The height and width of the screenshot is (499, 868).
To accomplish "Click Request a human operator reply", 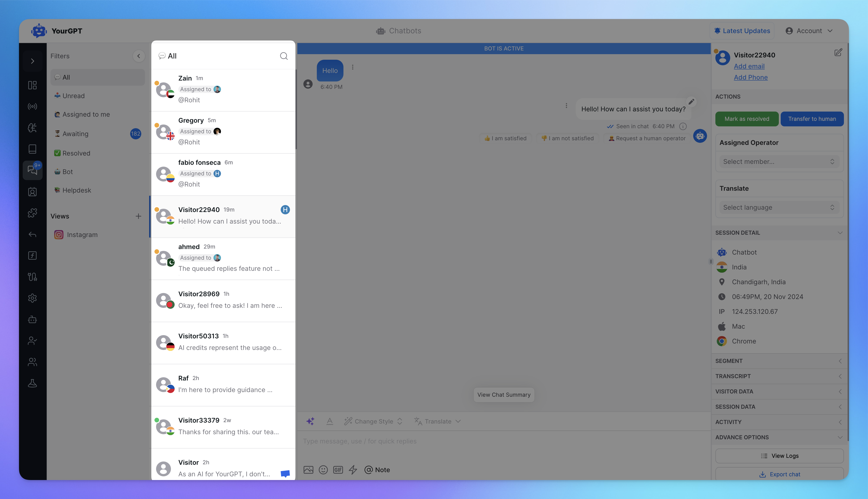I will [x=647, y=138].
